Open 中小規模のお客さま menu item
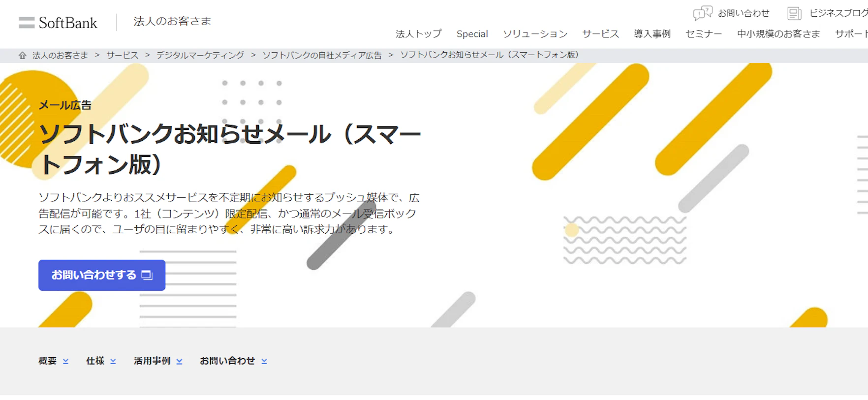 [x=778, y=34]
